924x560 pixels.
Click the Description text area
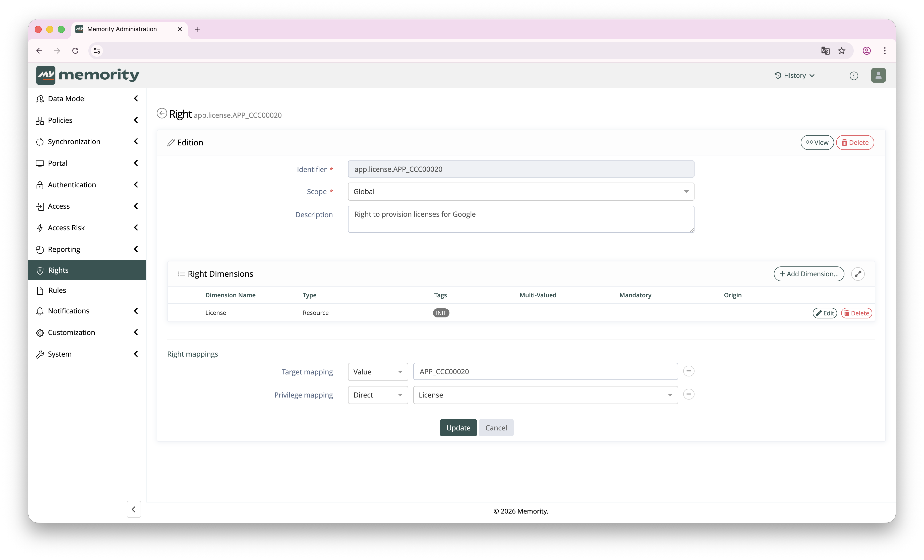[521, 219]
